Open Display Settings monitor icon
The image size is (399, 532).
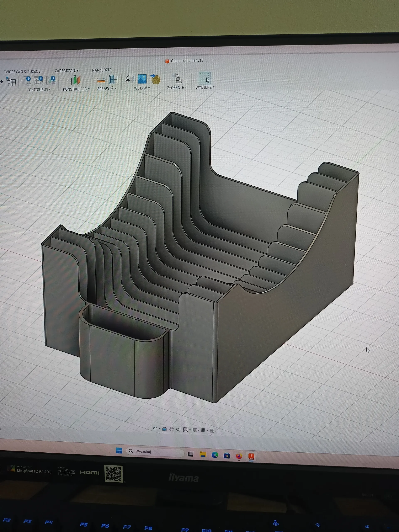(x=195, y=430)
